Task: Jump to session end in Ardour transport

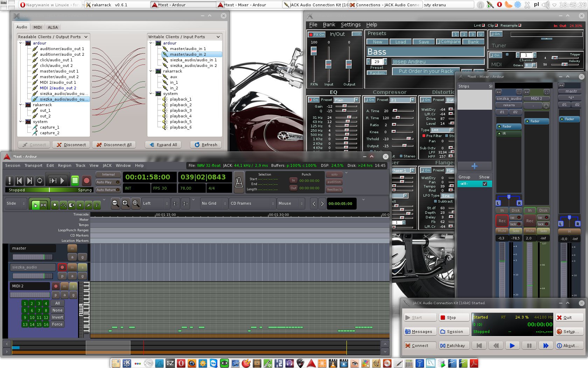Action: click(x=30, y=180)
